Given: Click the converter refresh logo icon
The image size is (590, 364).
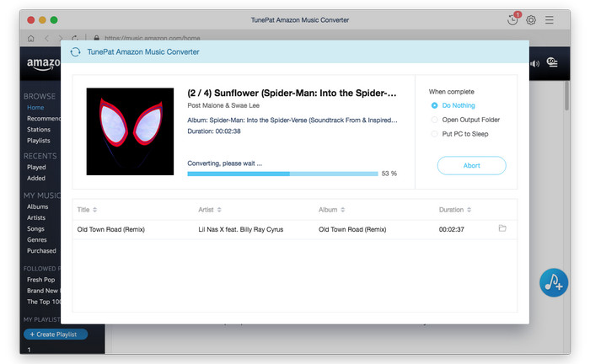Looking at the screenshot, I should point(75,52).
